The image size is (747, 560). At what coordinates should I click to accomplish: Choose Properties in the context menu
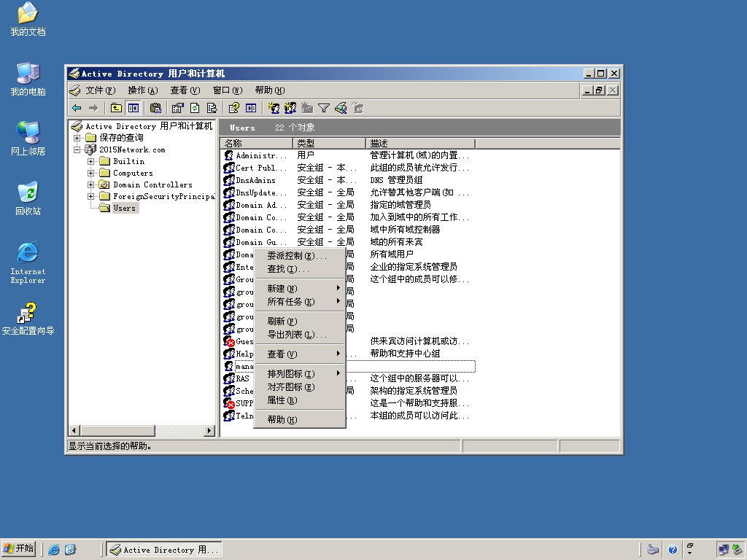[x=300, y=400]
